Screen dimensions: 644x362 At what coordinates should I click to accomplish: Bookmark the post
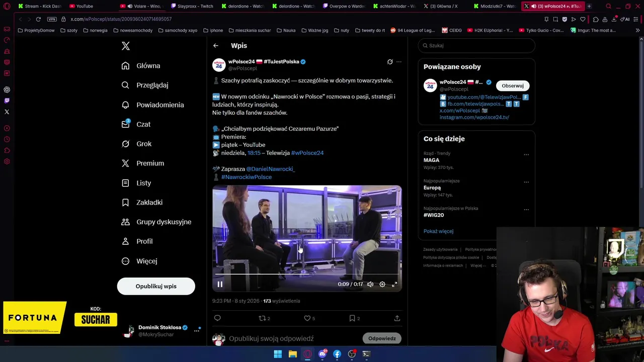coord(354,318)
